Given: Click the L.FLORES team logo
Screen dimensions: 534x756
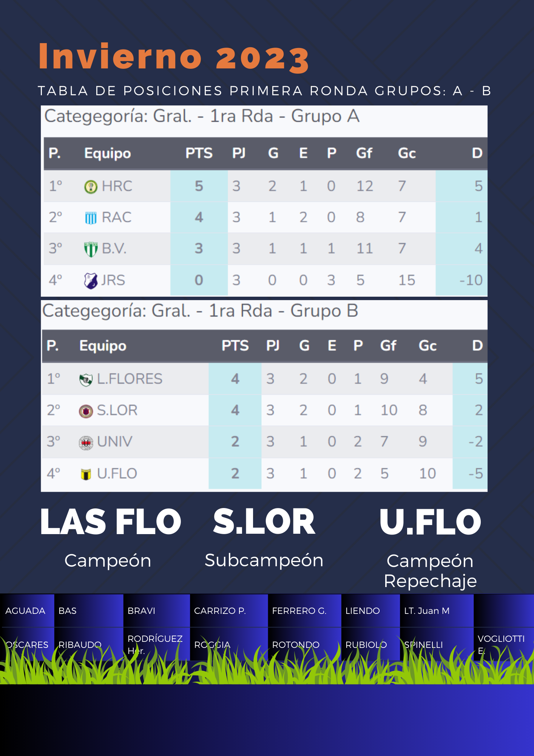Looking at the screenshot, I should [x=86, y=379].
